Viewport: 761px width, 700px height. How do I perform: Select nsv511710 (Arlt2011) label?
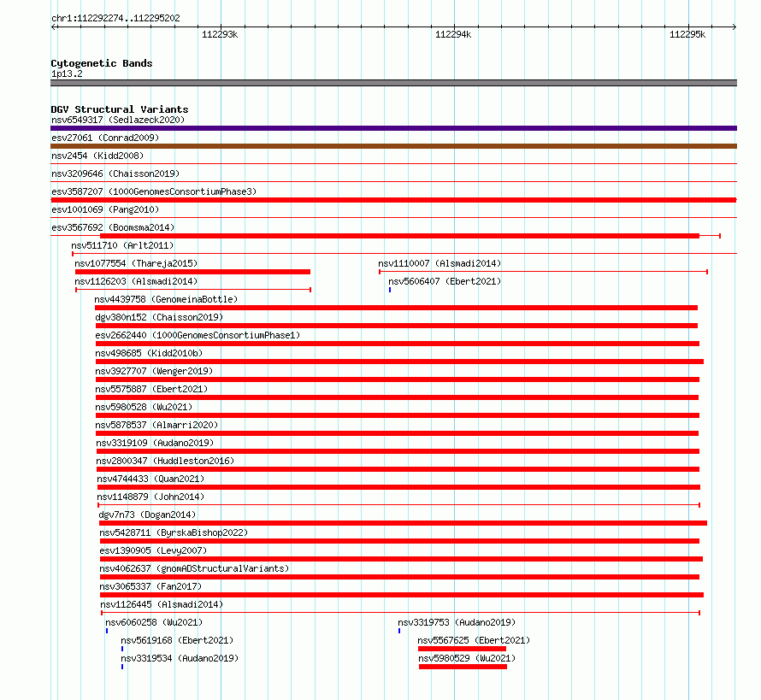122,245
